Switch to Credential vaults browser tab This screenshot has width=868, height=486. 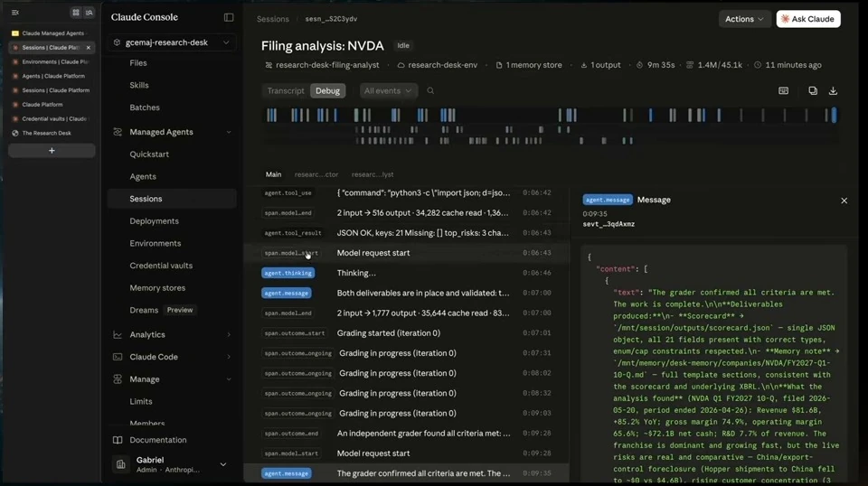click(52, 119)
